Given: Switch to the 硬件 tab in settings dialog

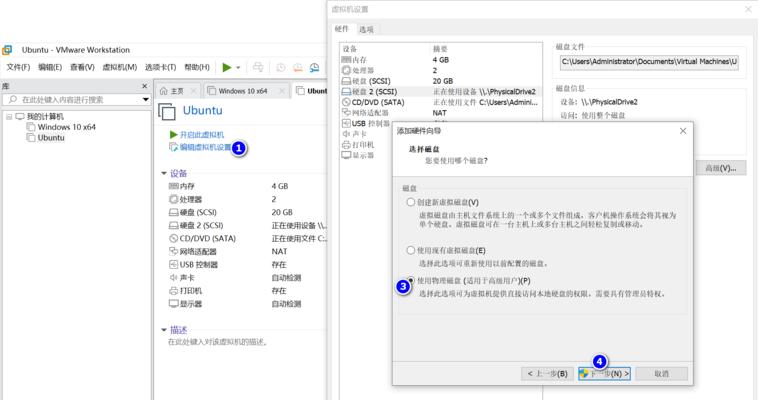Looking at the screenshot, I should 341,29.
